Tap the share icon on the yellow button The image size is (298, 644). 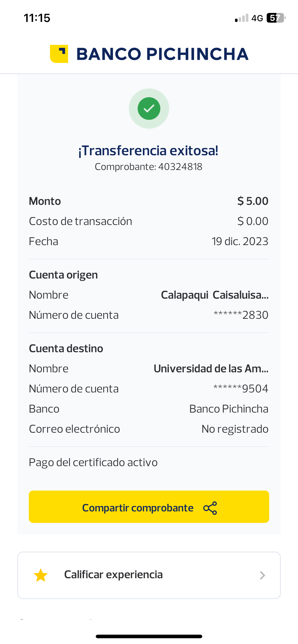(x=210, y=508)
